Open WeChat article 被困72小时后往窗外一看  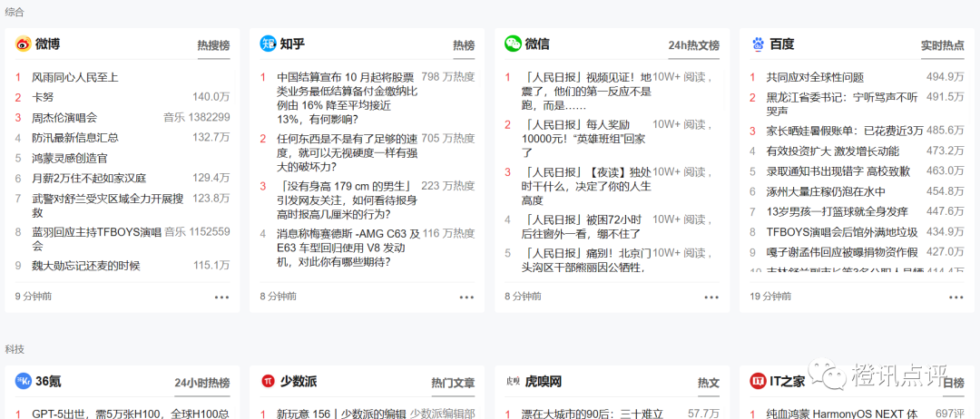[x=582, y=227]
